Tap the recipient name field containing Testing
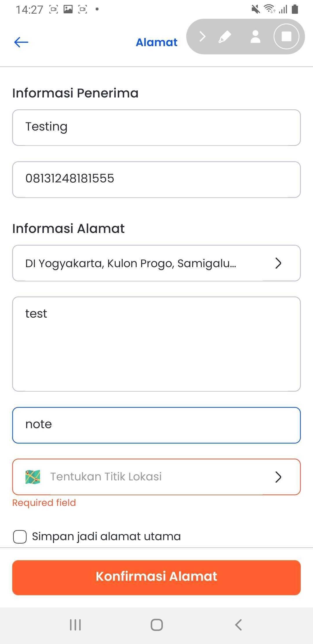313x644 pixels. pyautogui.click(x=156, y=128)
